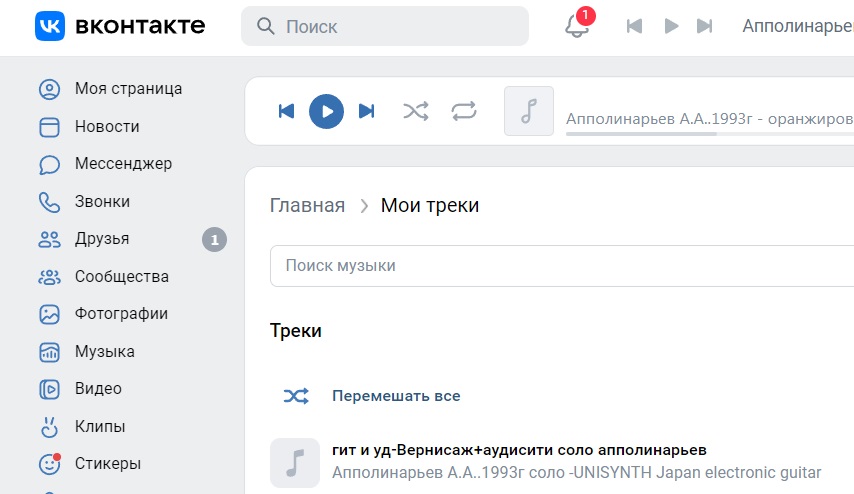The height and width of the screenshot is (494, 854).
Task: Open the Друзья section with badge
Action: coord(132,239)
